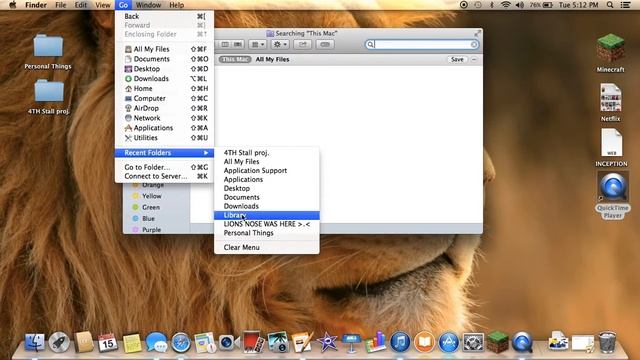This screenshot has height=360, width=640.
Task: Expand Recent Folders submenu entry
Action: pos(164,153)
